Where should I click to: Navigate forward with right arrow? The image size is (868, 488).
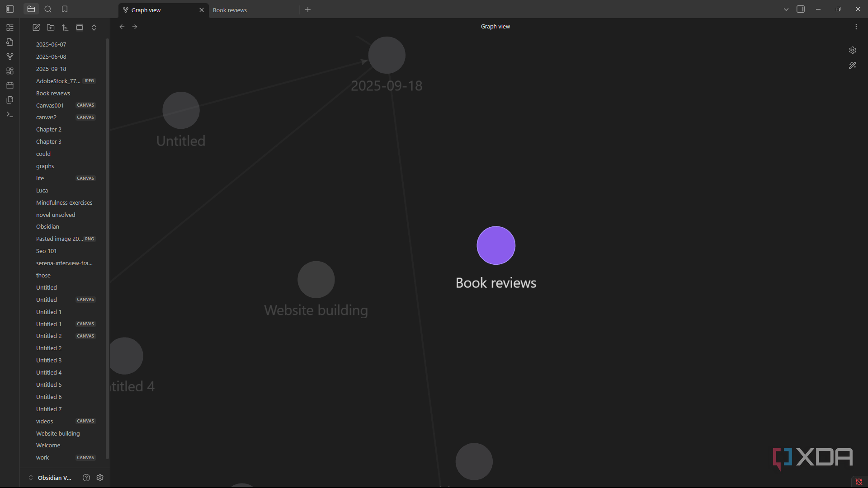135,27
